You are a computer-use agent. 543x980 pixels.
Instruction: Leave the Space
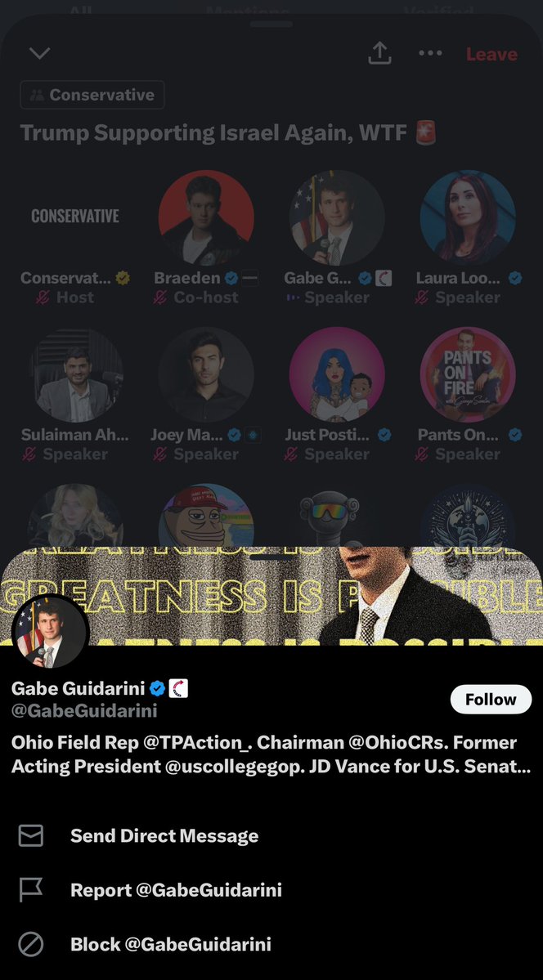(x=491, y=55)
